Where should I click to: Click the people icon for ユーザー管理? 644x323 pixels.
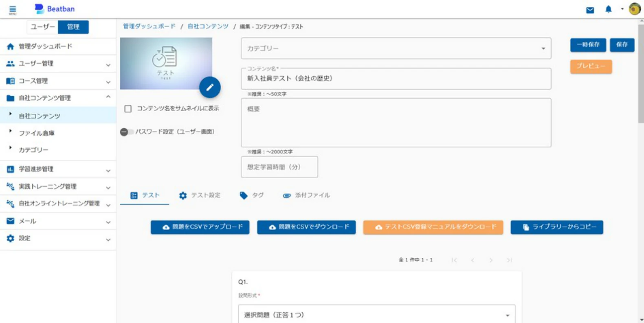[x=11, y=64]
